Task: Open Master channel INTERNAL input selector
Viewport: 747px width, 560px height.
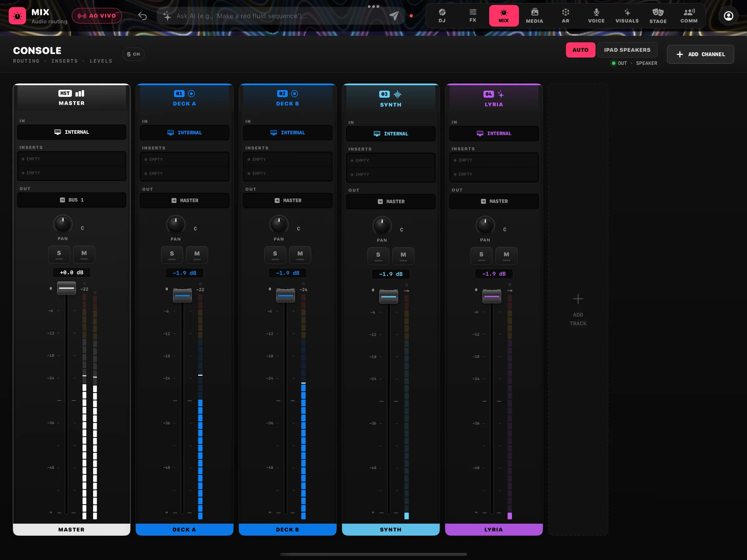Action: pyautogui.click(x=72, y=132)
